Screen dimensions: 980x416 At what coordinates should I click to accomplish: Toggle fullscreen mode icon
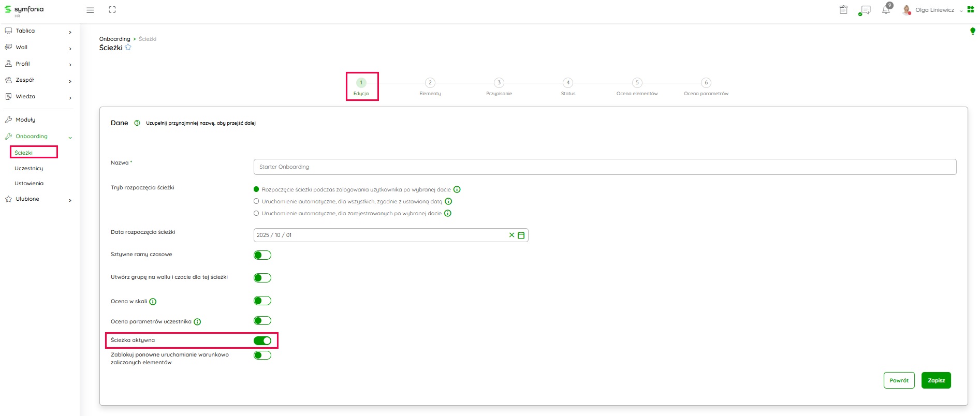[112, 10]
